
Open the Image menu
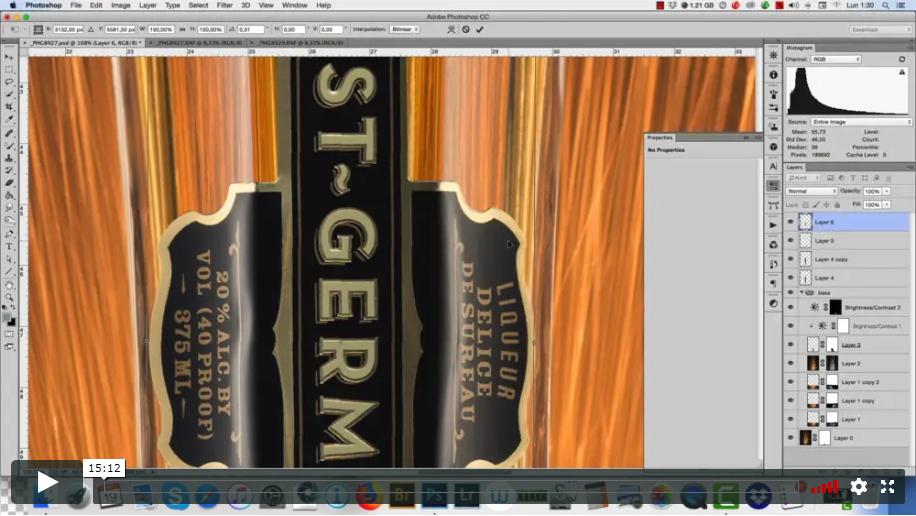120,5
